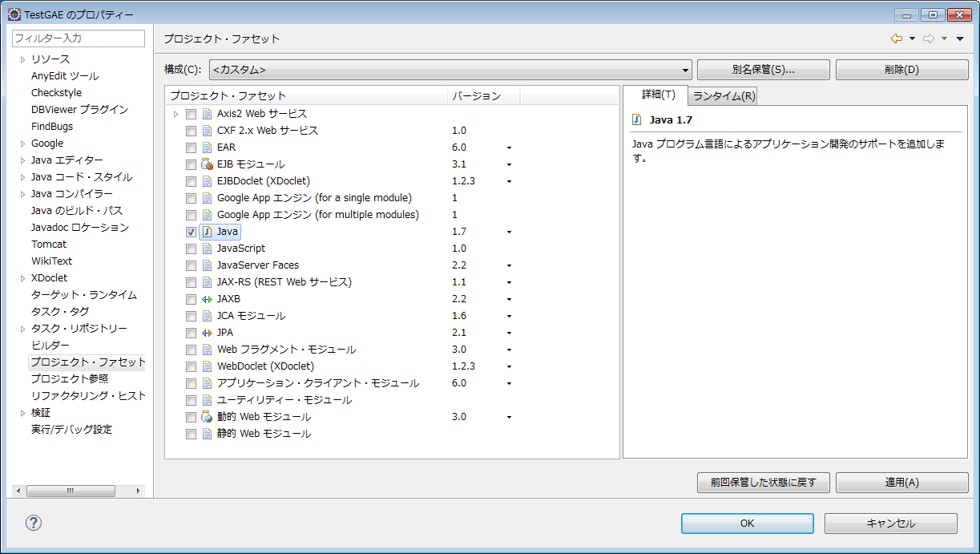The height and width of the screenshot is (554, 980).
Task: Check the JavaScript facet checkbox
Action: tap(191, 249)
